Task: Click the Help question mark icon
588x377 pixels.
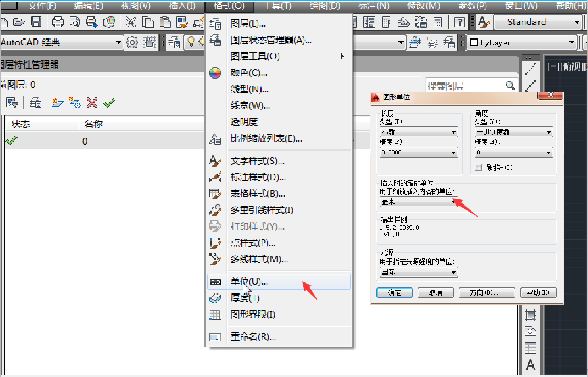Action: pos(459,22)
